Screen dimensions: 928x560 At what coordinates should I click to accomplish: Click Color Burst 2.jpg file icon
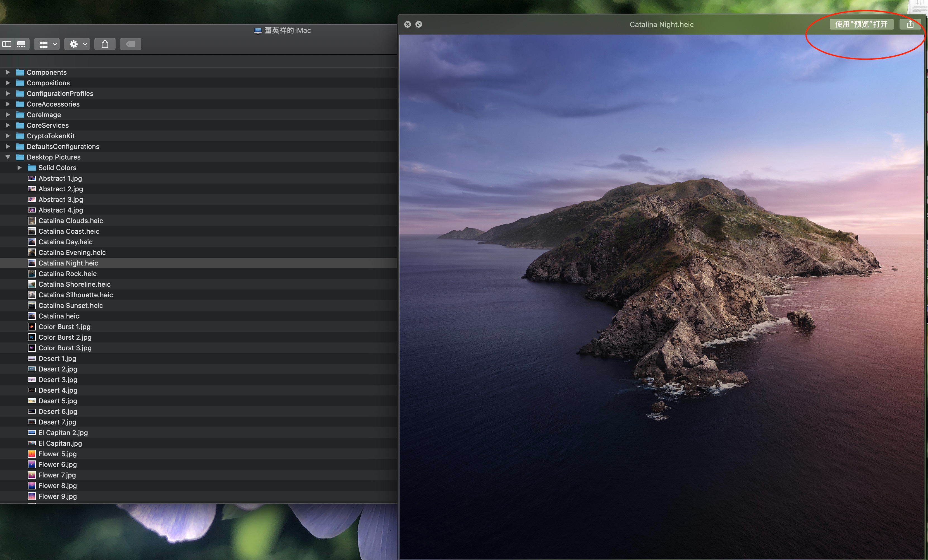pyautogui.click(x=32, y=337)
